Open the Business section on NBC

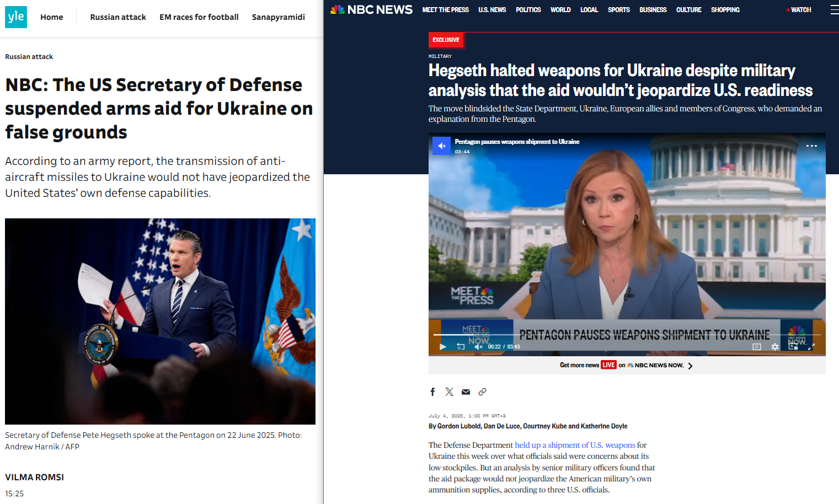[x=653, y=10]
